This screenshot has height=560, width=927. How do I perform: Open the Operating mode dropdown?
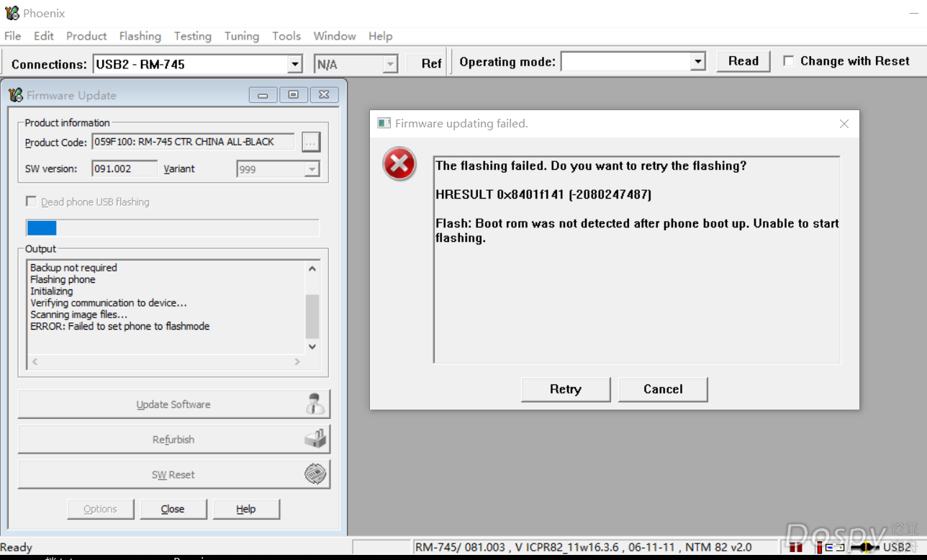pos(697,62)
